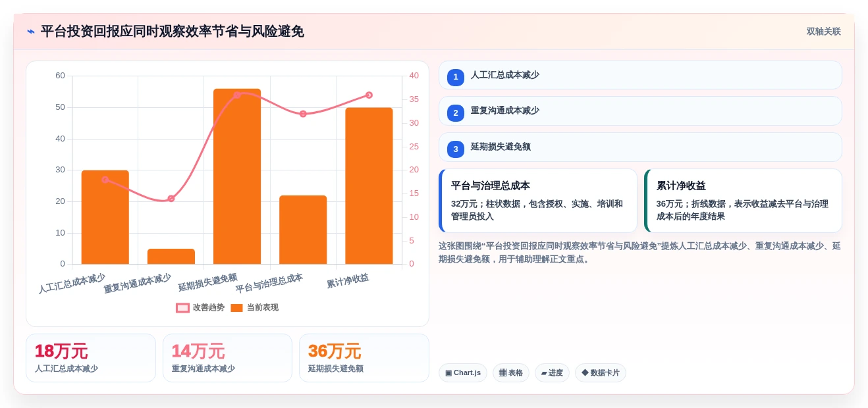
Task: Click the dashboard title 平台投资回报应同时观察效率节省与风险避免
Action: 173,32
